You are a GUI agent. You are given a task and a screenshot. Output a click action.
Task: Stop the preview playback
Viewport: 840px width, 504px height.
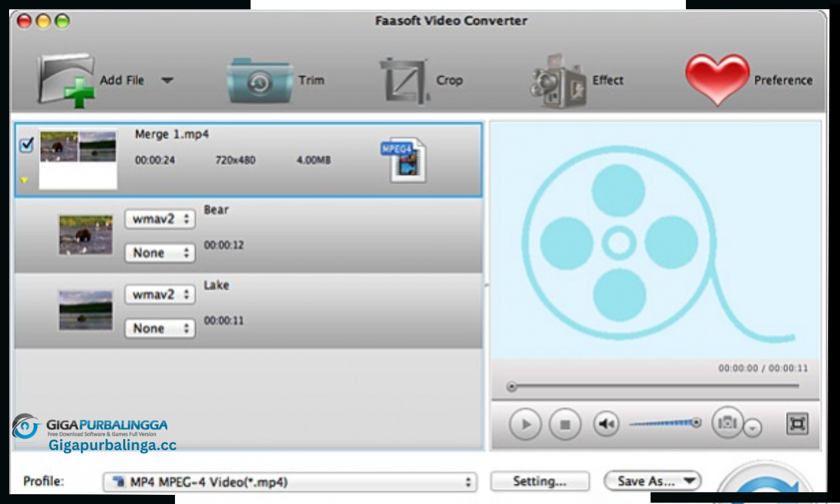(566, 423)
